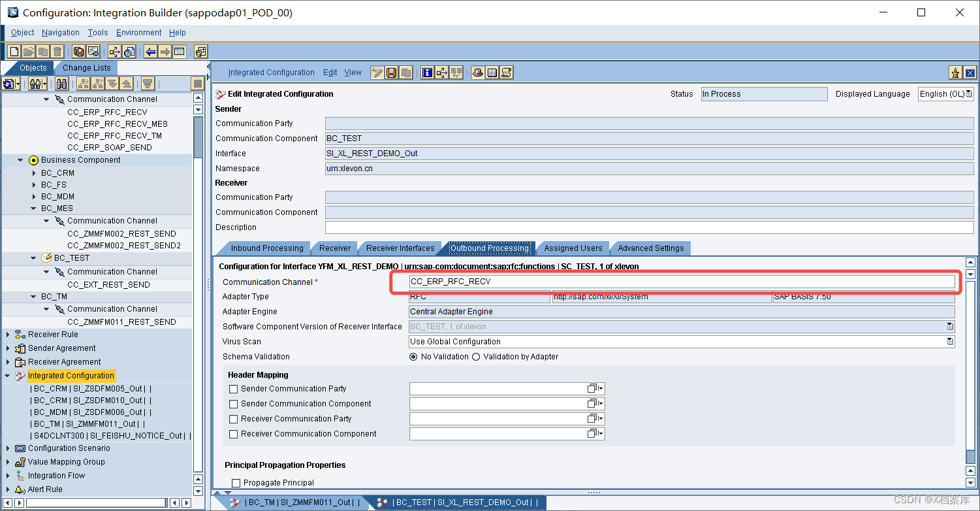
Task: Select the No Validation radio button
Action: (x=413, y=357)
